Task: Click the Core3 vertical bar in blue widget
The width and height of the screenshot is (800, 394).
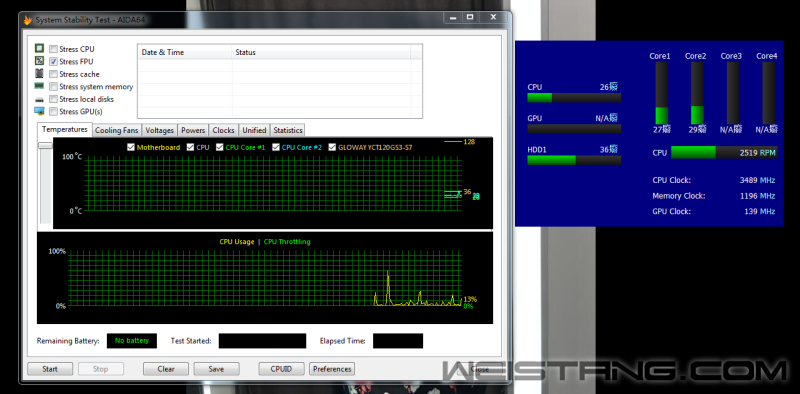Action: pyautogui.click(x=733, y=93)
